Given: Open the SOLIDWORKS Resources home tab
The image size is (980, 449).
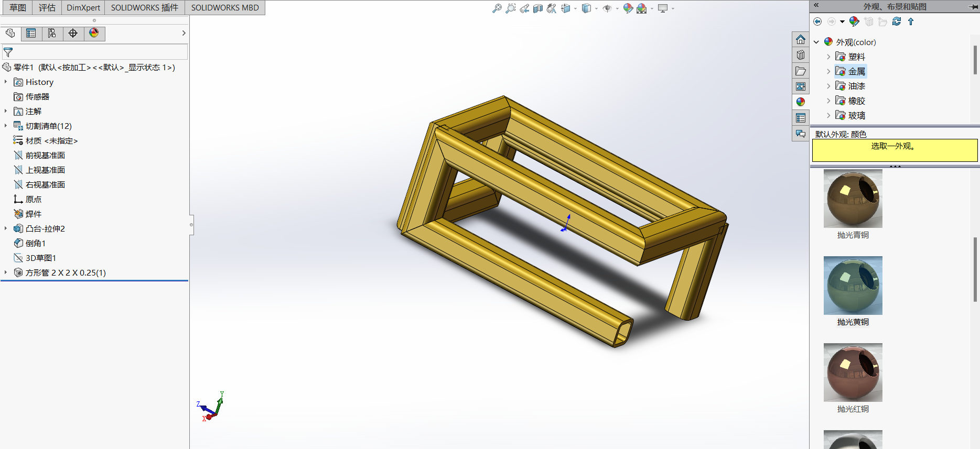Looking at the screenshot, I should [801, 40].
